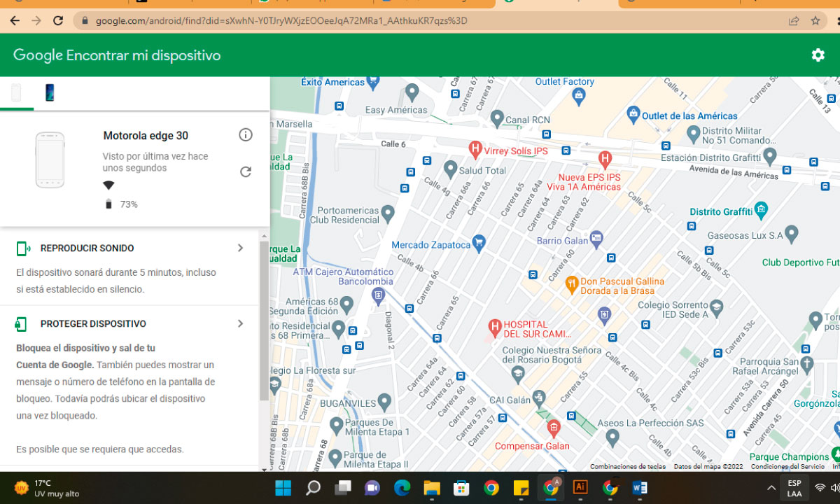Click the secure device lock icon

click(x=22, y=324)
